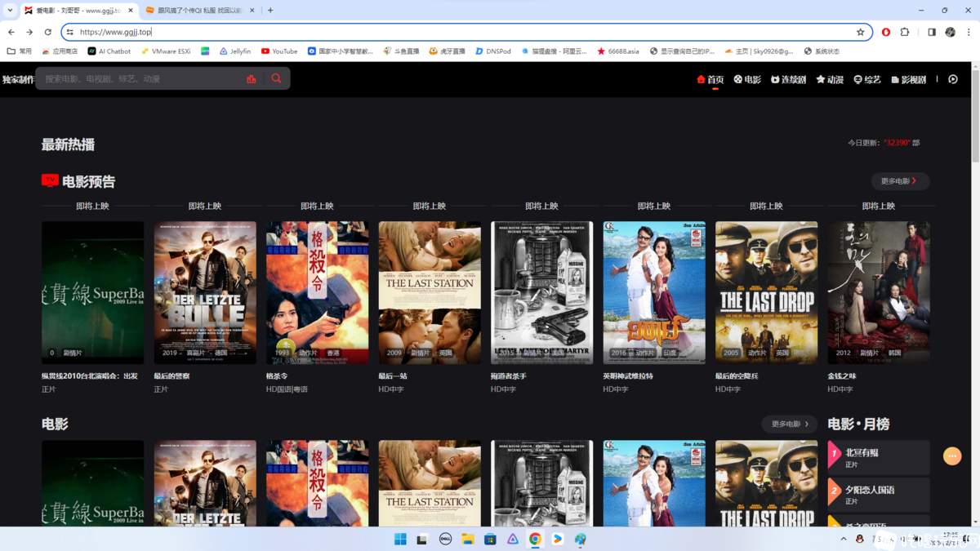This screenshot has height=551, width=980.
Task: Open a new browser tab with plus
Action: point(270,11)
